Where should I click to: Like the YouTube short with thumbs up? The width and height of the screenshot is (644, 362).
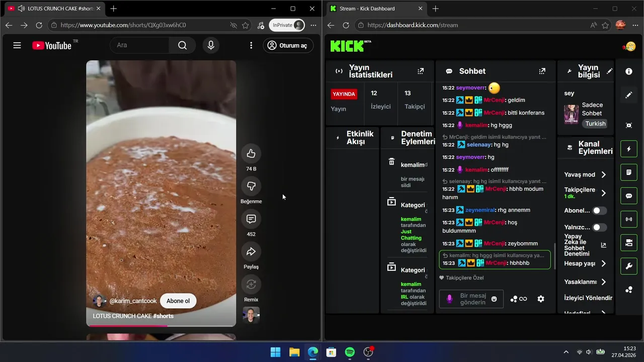[251, 154]
